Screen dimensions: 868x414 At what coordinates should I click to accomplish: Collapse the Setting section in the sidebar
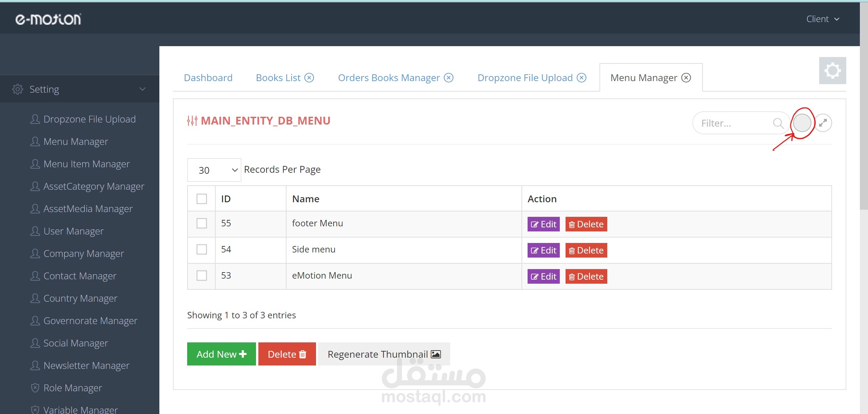coord(142,89)
